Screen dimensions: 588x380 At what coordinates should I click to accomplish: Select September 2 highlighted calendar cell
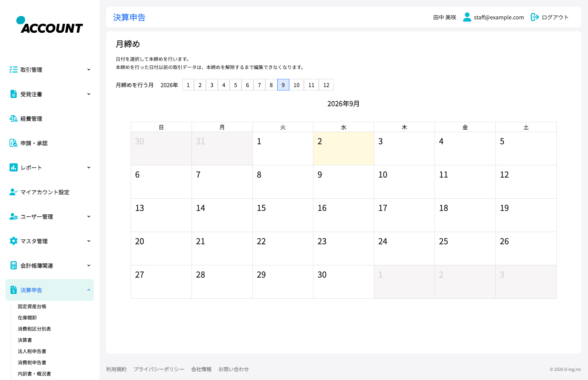343,149
